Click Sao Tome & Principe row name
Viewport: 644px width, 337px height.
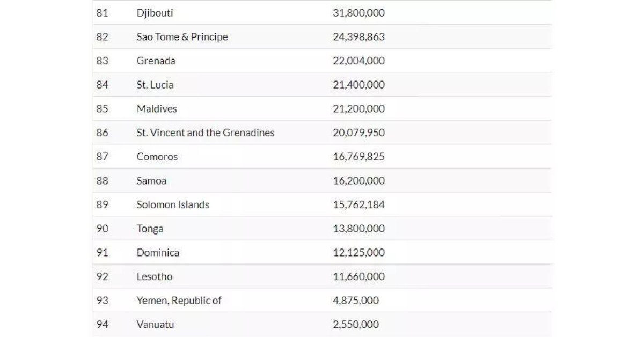coord(182,36)
